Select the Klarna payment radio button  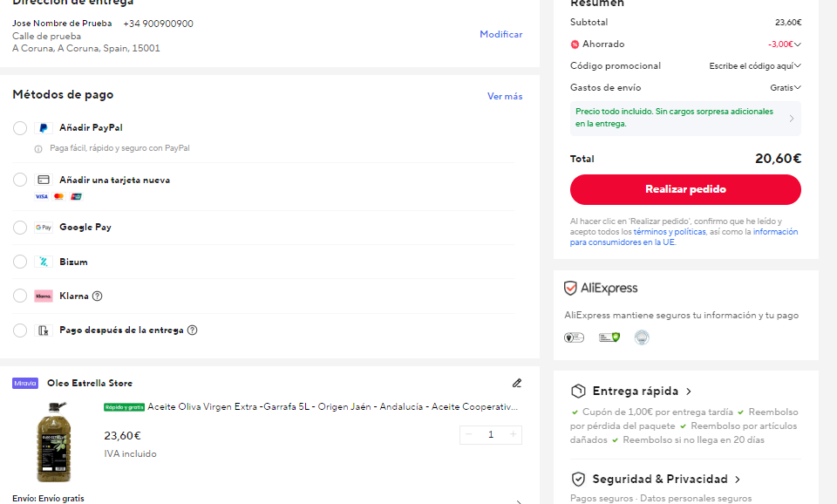(x=20, y=296)
